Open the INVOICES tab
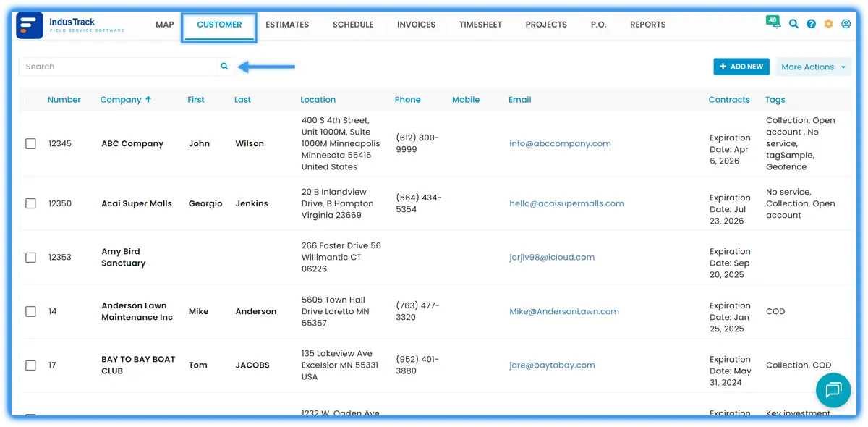Image resolution: width=868 pixels, height=427 pixels. click(x=416, y=25)
